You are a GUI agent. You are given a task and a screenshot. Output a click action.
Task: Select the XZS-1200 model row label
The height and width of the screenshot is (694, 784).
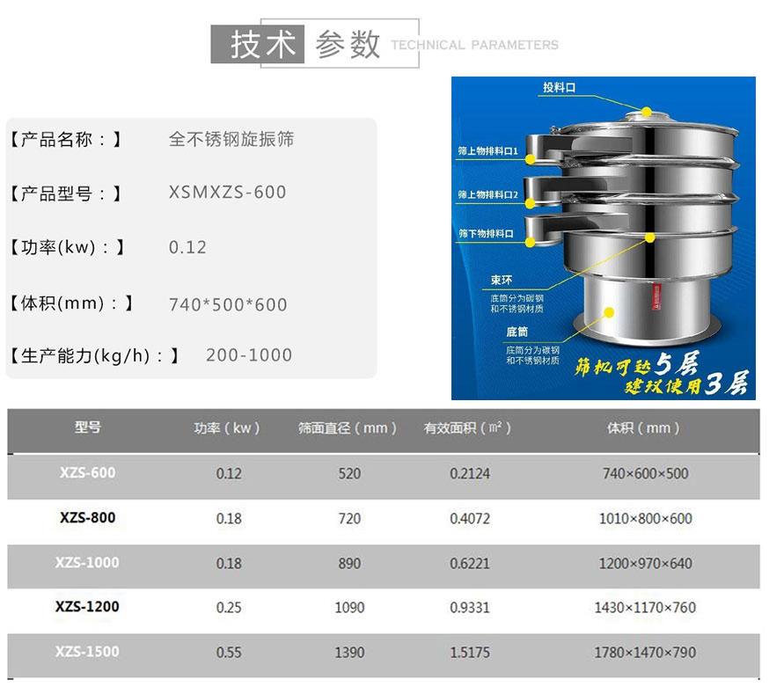pyautogui.click(x=87, y=607)
